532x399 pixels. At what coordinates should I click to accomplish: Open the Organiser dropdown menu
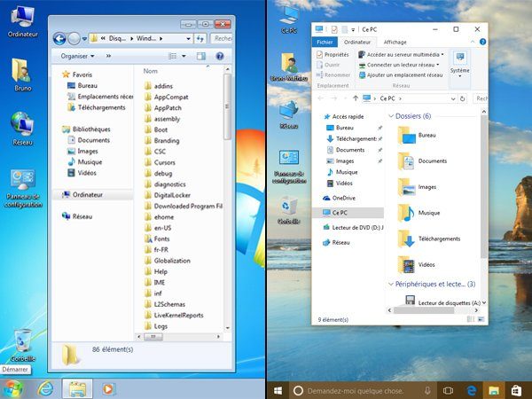pyautogui.click(x=77, y=56)
